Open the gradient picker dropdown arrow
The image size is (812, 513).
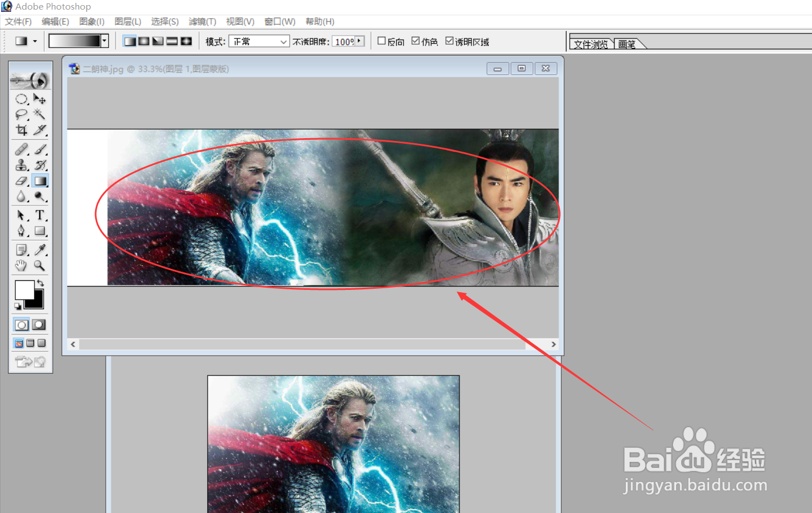click(x=105, y=41)
